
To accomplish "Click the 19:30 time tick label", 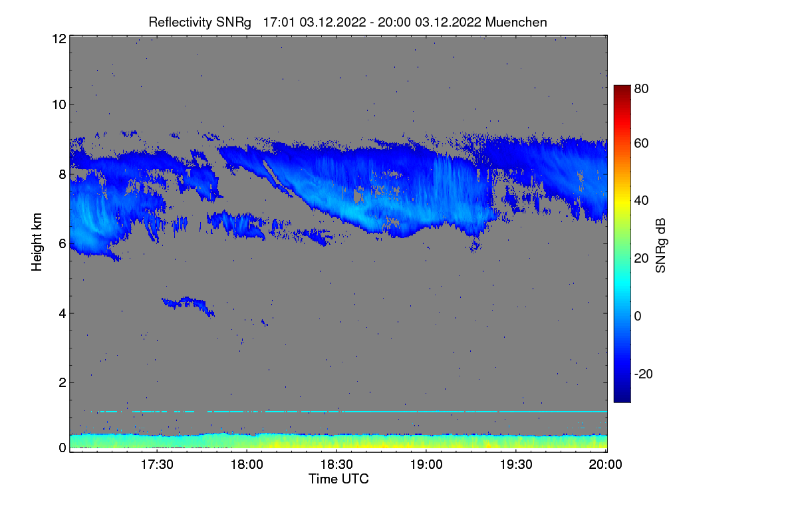I will click(x=516, y=465).
